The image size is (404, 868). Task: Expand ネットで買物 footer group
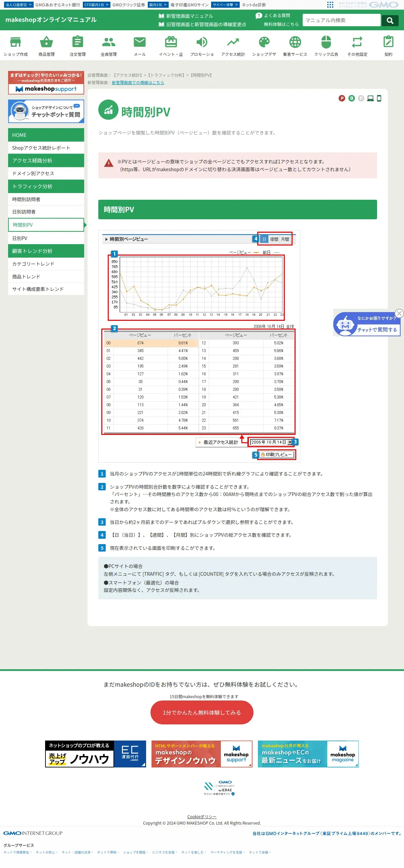[x=108, y=852]
